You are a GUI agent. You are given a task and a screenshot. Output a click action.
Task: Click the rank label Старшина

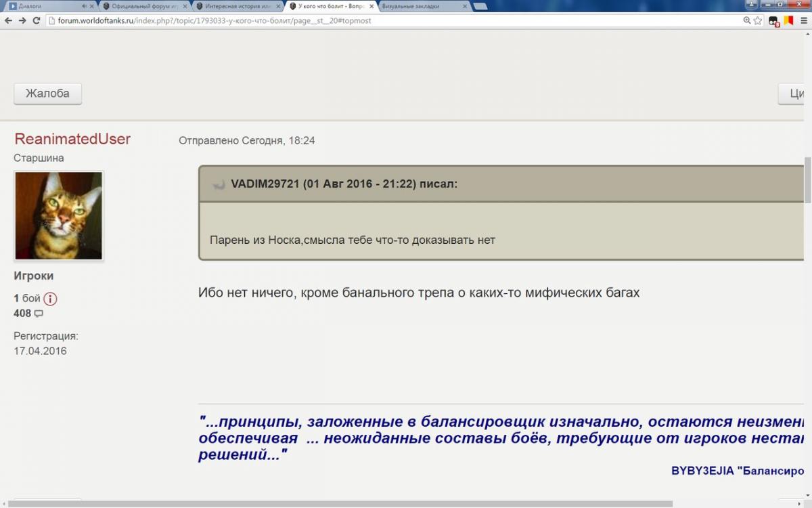(39, 158)
